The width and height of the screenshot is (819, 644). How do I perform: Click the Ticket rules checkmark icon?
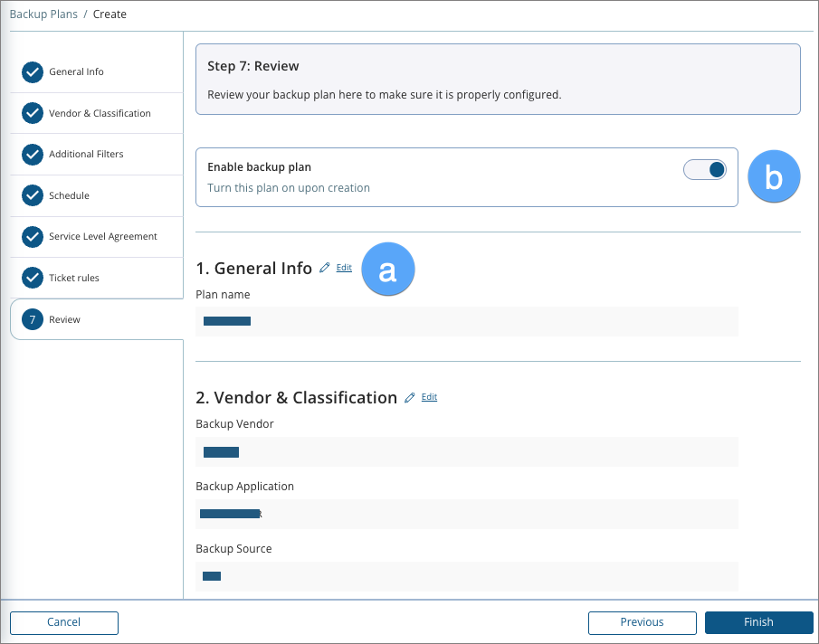33,278
